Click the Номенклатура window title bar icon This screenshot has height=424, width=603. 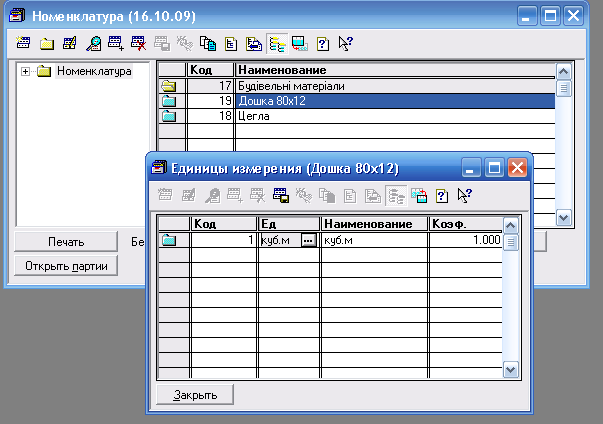17,15
